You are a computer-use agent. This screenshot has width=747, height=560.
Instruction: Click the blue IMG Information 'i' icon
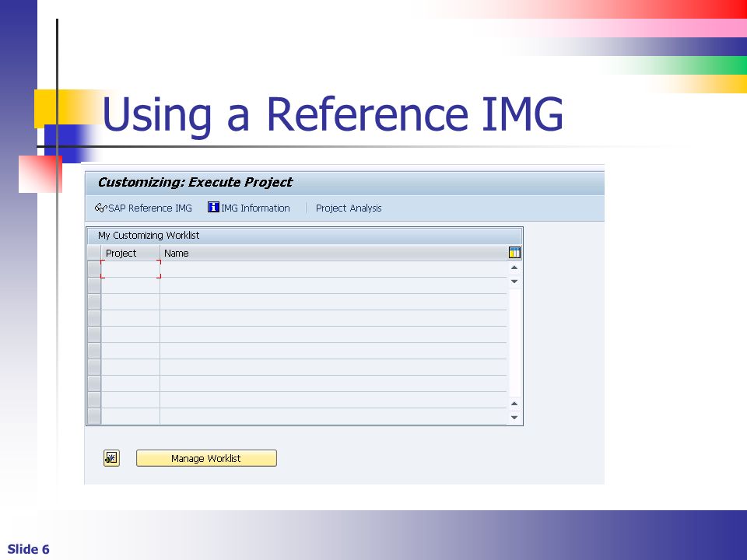(x=213, y=207)
